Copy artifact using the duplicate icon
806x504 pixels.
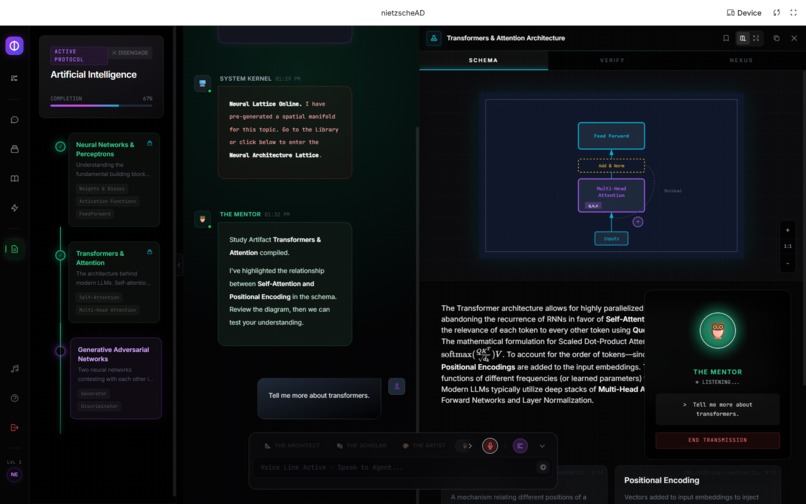[776, 38]
